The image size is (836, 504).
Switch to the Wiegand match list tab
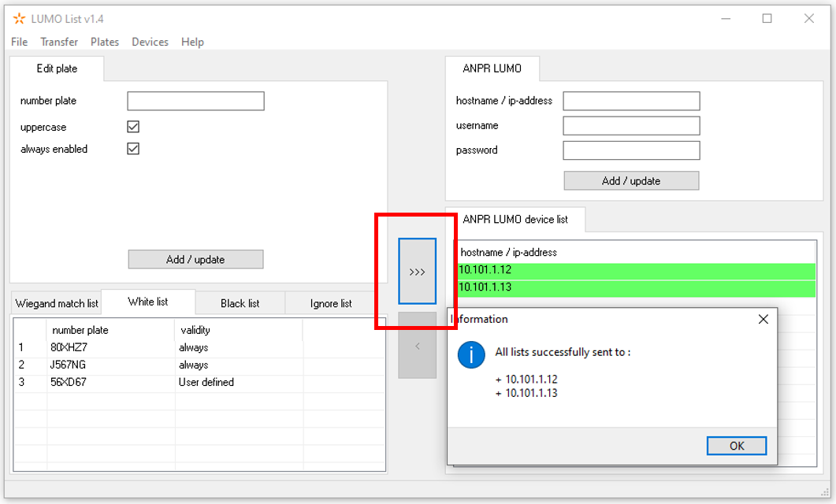tap(57, 304)
